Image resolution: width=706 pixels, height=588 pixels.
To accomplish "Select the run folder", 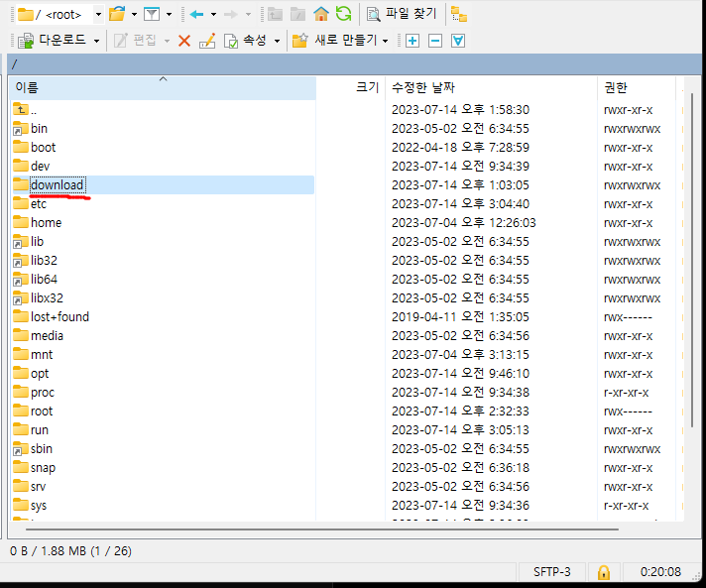I will pyautogui.click(x=163, y=430).
